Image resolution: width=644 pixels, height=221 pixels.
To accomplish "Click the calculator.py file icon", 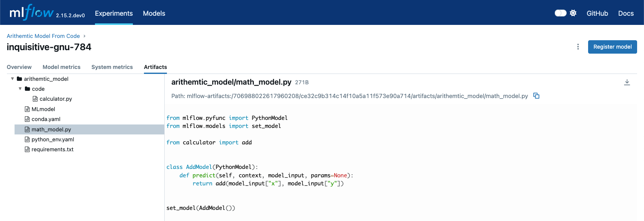I will click(35, 99).
